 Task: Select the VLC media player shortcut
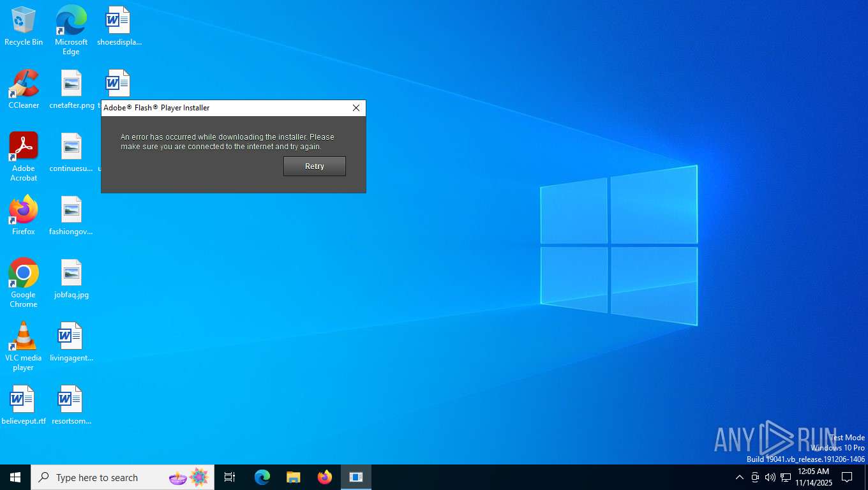coord(24,346)
